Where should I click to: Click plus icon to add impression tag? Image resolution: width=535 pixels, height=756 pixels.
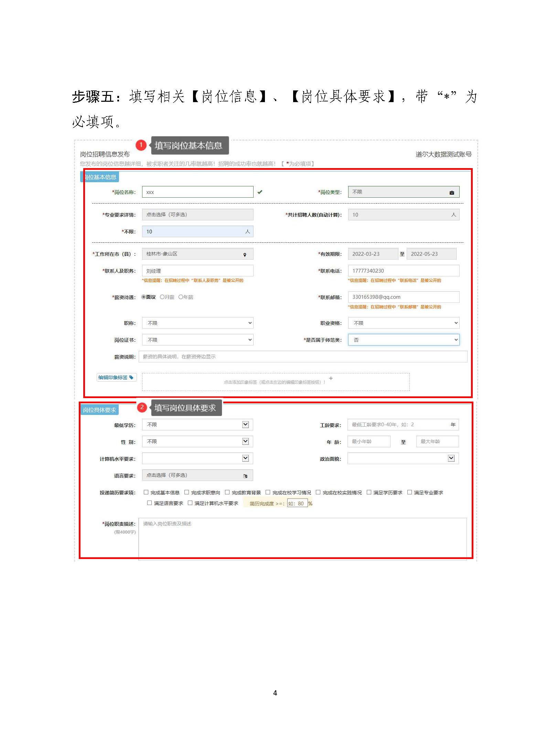(331, 378)
